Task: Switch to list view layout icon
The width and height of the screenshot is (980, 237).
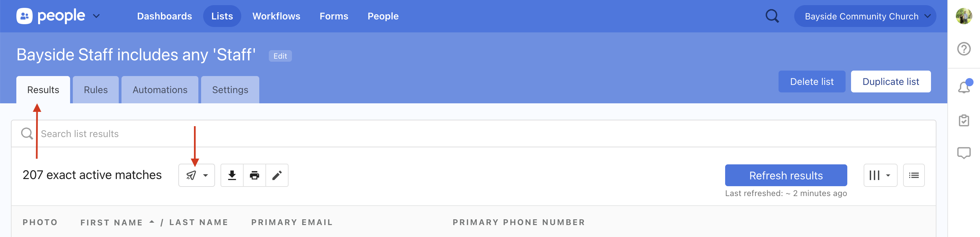Action: (913, 175)
